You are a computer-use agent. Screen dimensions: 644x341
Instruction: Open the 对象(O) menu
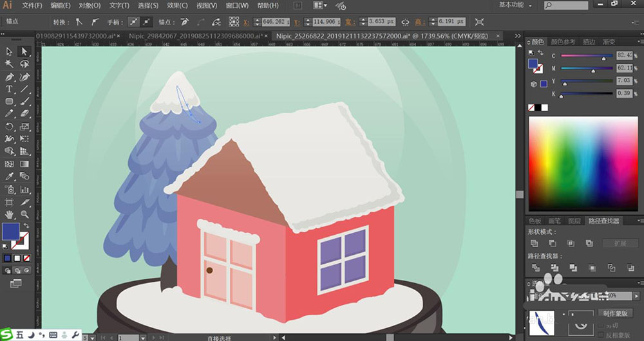coord(90,5)
